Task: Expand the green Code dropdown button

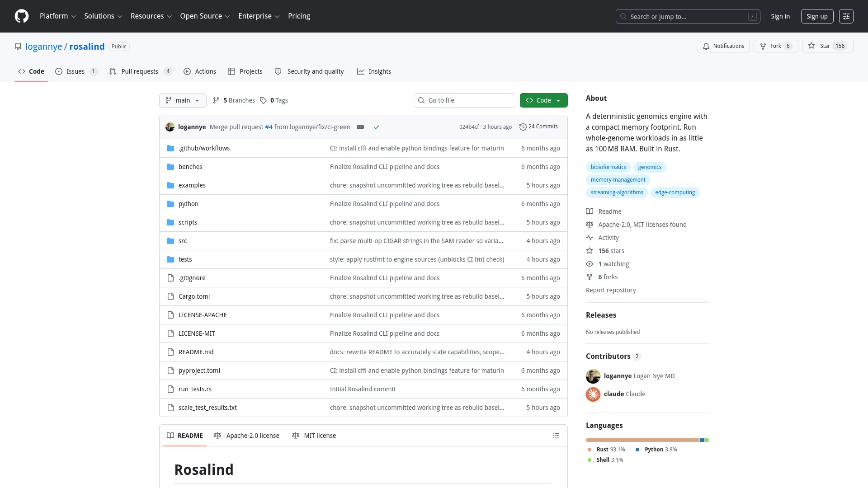Action: (x=543, y=100)
